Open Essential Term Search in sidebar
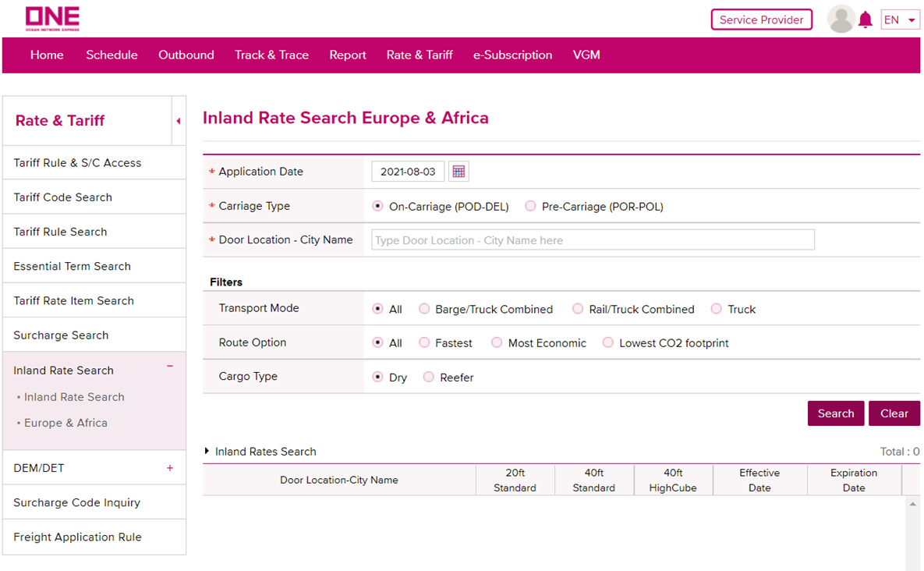 (94, 266)
